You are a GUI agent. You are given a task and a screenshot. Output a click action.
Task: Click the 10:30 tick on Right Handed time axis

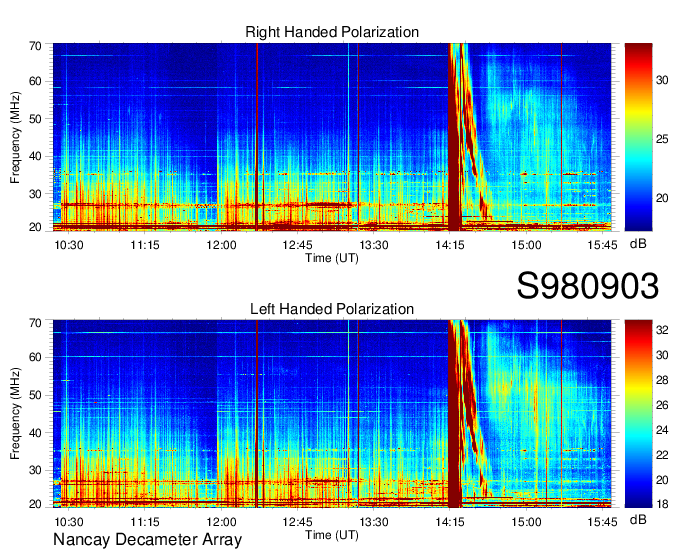click(69, 245)
